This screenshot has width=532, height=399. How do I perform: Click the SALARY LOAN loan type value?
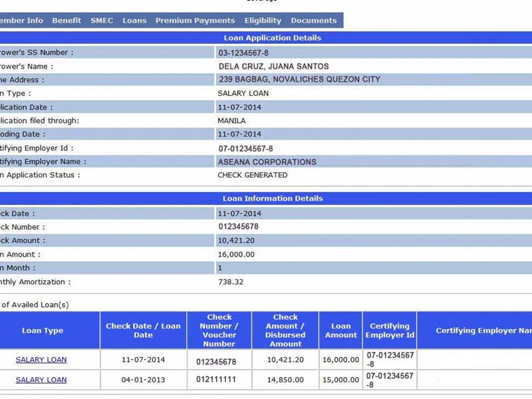(x=243, y=93)
